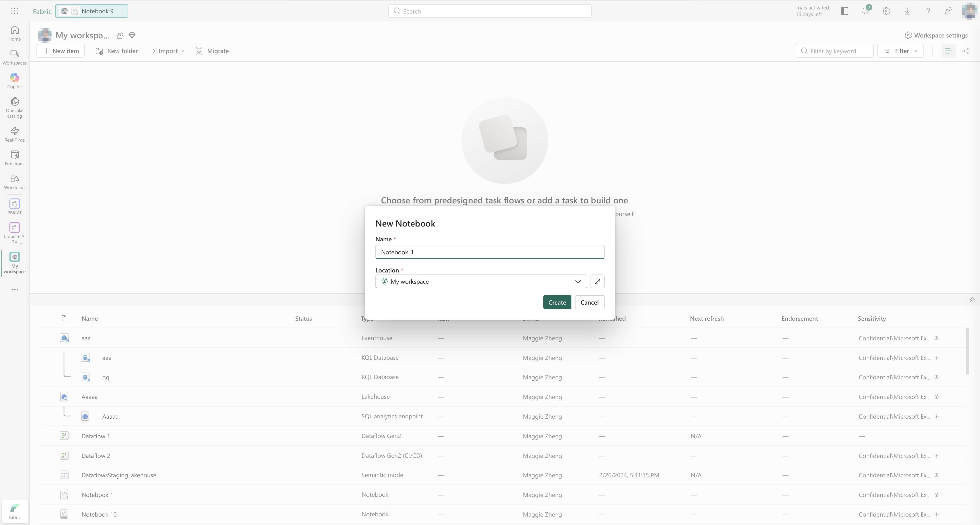Click the Filter by keyword field

point(834,51)
